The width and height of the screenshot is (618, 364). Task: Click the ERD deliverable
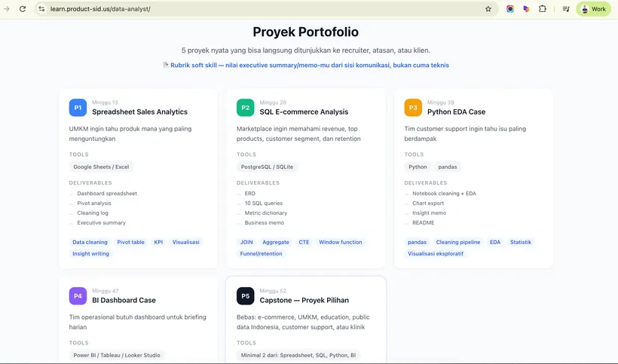pyautogui.click(x=250, y=194)
